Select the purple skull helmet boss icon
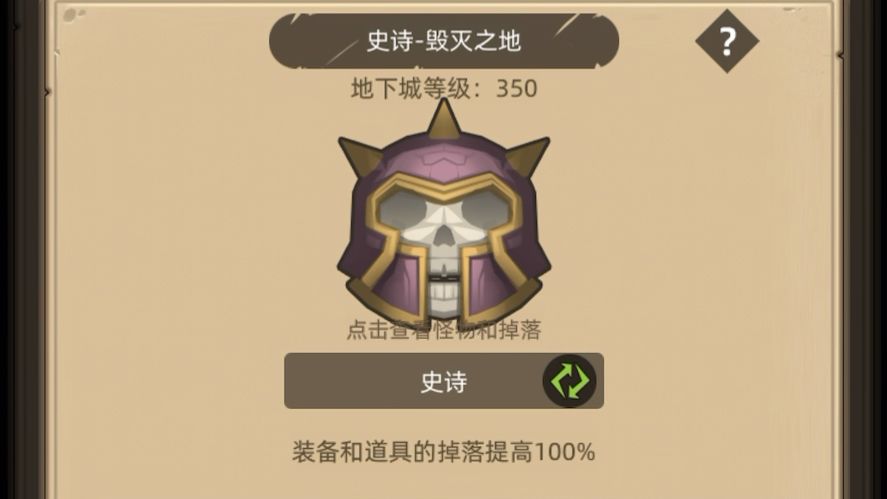The width and height of the screenshot is (887, 499). click(x=444, y=217)
